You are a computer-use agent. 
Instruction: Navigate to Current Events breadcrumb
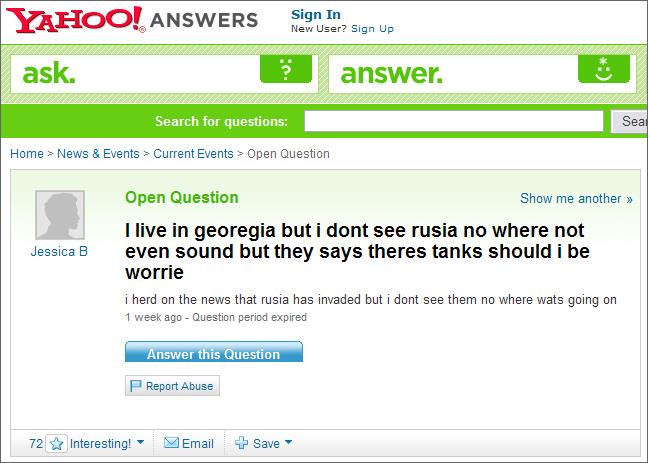193,154
